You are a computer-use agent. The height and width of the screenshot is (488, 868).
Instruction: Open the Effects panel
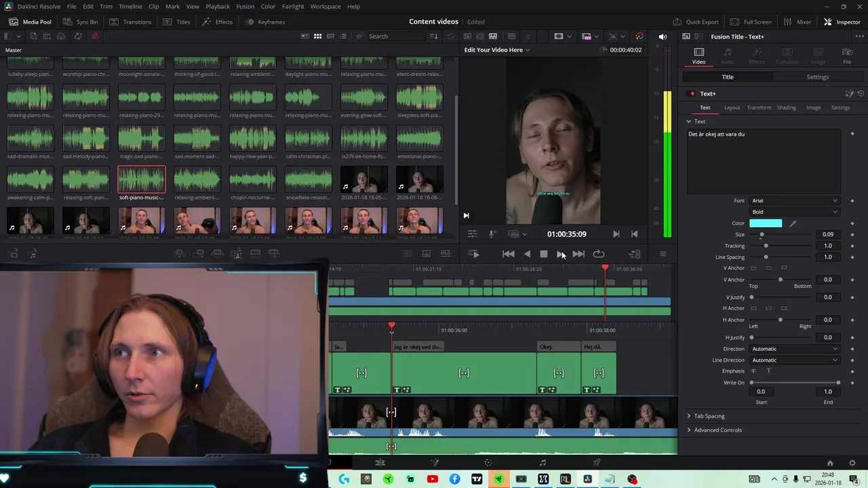pos(217,22)
